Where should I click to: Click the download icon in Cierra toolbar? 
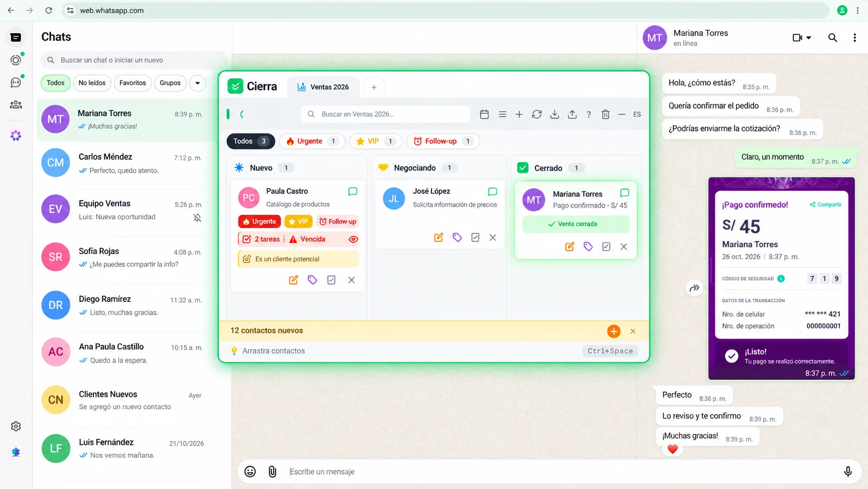point(554,114)
